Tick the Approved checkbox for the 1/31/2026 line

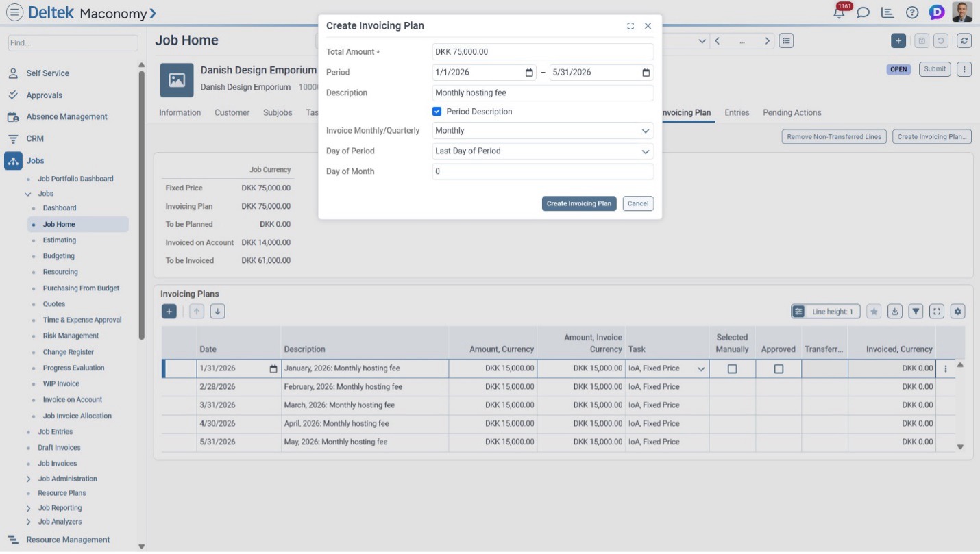click(779, 368)
